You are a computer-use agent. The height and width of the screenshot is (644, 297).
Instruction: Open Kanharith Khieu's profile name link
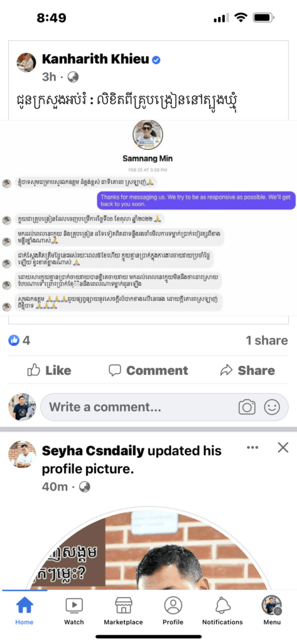[95, 60]
